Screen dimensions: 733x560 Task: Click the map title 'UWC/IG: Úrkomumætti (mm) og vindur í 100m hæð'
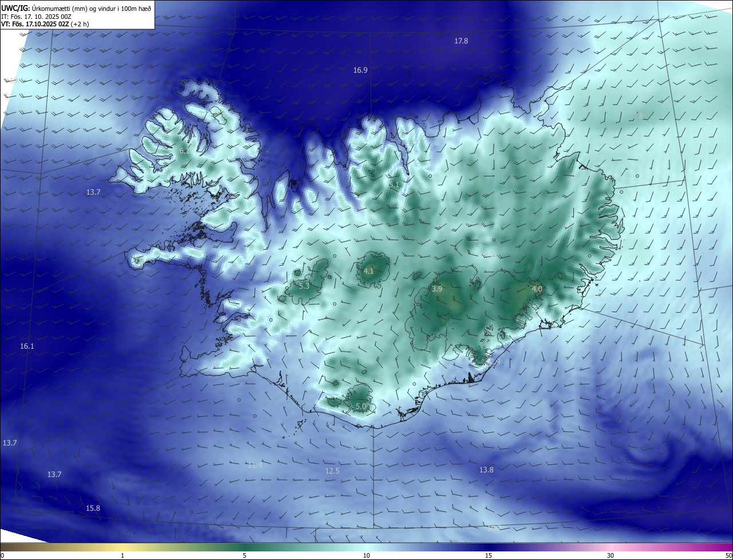(x=76, y=8)
